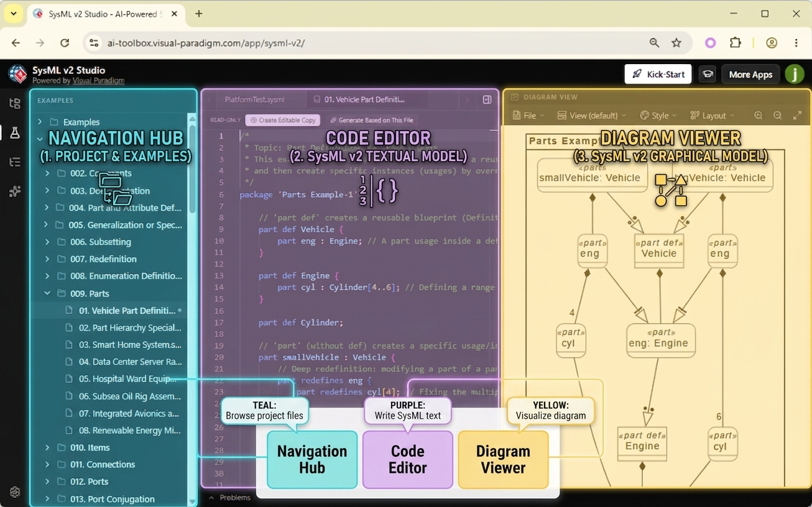Image resolution: width=812 pixels, height=507 pixels.
Task: Zoom out on the diagram view
Action: point(777,116)
